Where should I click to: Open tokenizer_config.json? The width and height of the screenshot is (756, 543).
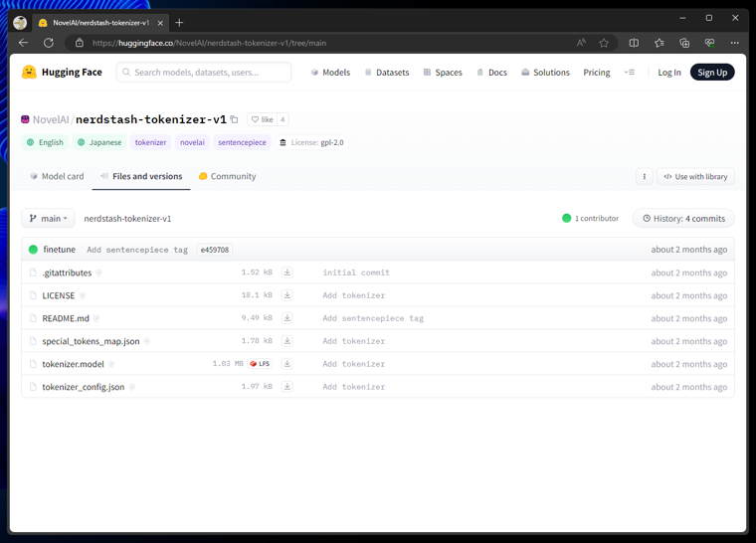pyautogui.click(x=83, y=387)
